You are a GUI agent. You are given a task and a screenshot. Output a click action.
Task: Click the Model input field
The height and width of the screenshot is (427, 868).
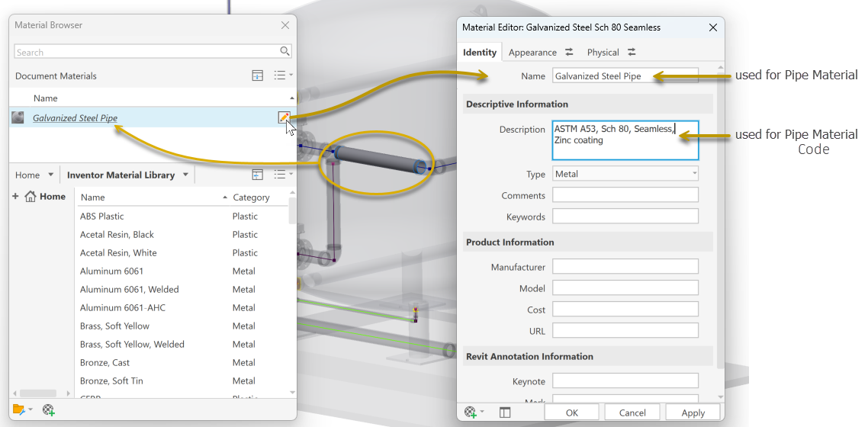point(625,287)
